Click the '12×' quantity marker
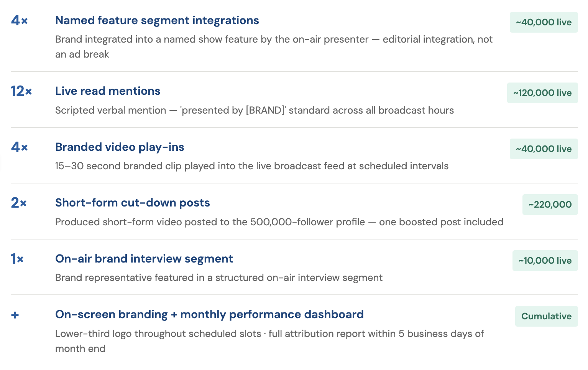 point(21,91)
